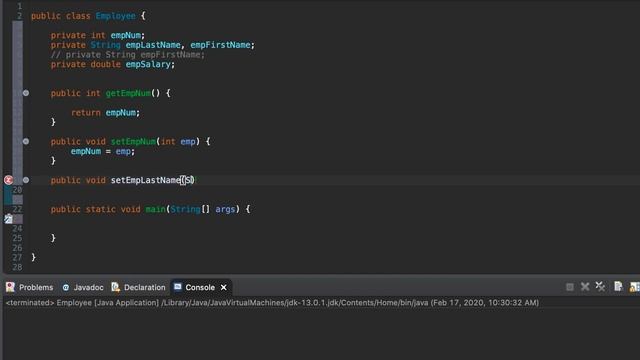Click line number 22 in the gutter
The height and width of the screenshot is (360, 640).
pos(17,209)
